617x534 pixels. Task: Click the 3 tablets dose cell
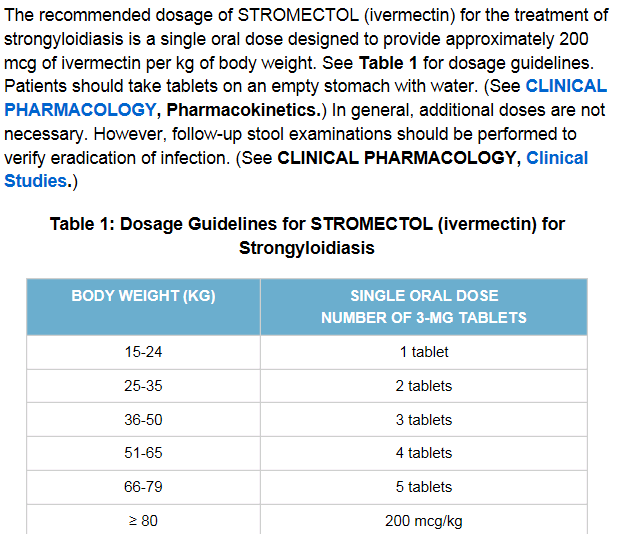[x=423, y=420]
